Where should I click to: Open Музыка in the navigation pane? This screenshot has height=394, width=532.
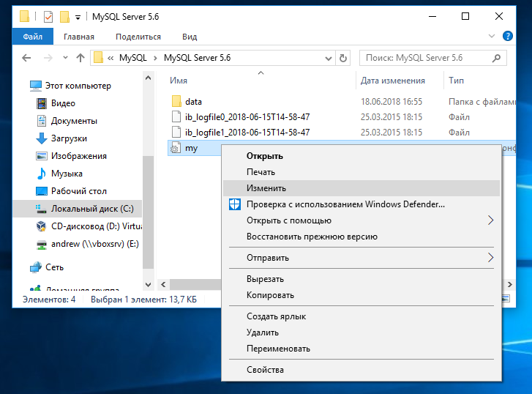(x=59, y=174)
